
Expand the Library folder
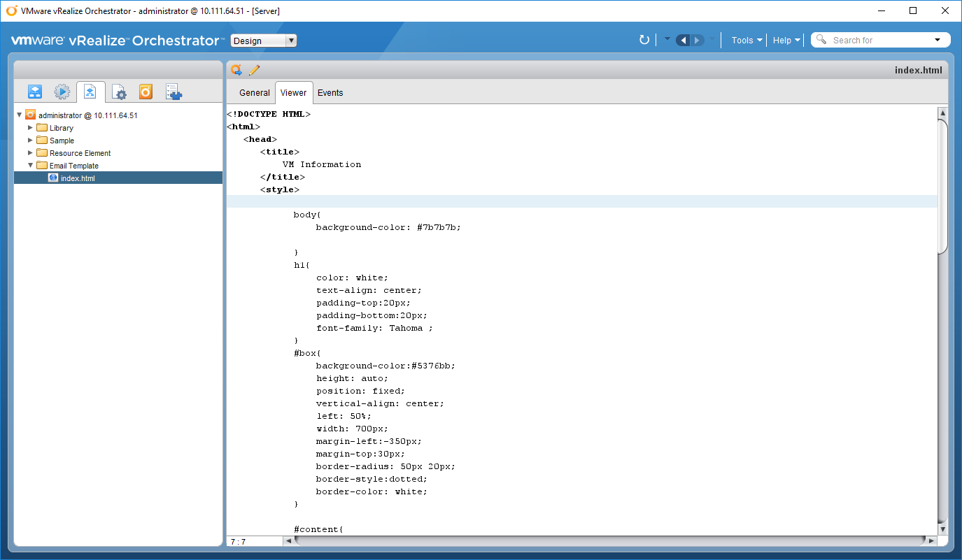(30, 128)
